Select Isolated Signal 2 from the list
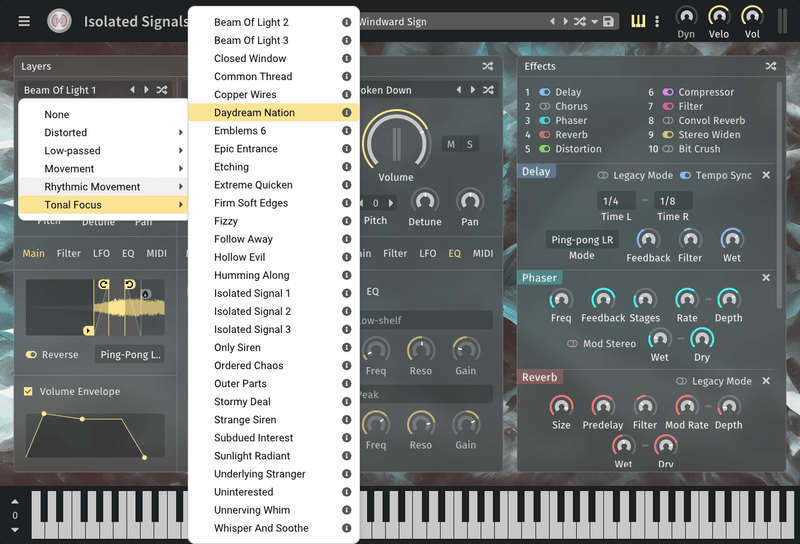800x544 pixels. (252, 311)
